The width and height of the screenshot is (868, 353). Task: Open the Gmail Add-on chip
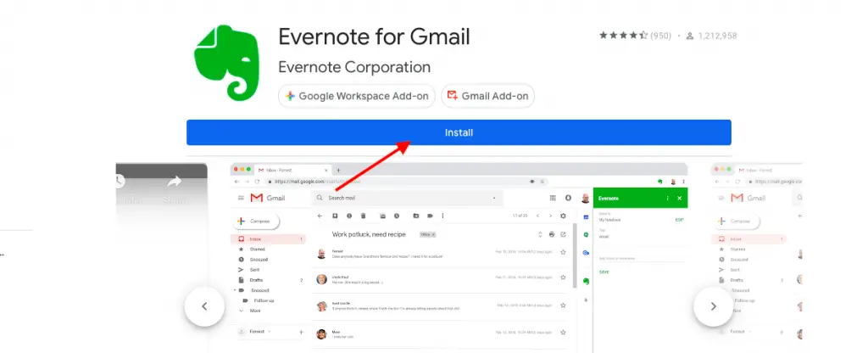click(487, 96)
